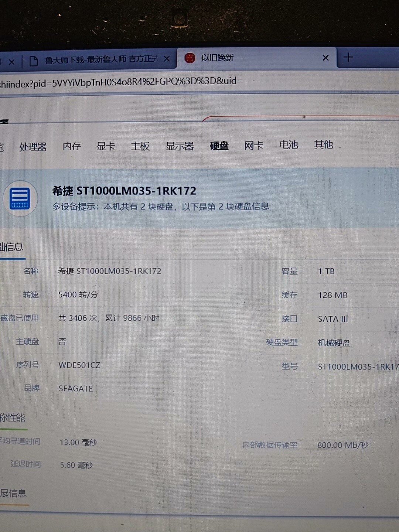Click the 硬盘类型 value 机械硬盘

click(x=334, y=343)
